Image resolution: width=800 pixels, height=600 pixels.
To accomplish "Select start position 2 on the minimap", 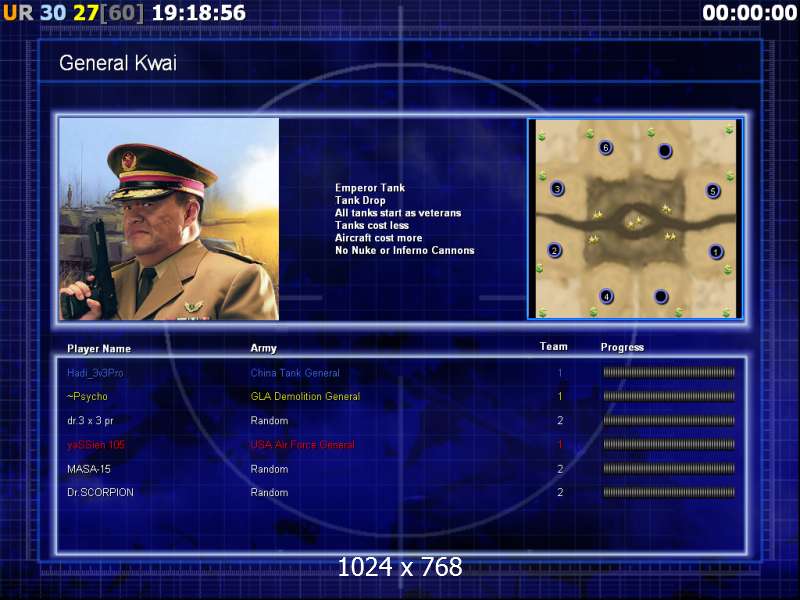I will click(555, 251).
